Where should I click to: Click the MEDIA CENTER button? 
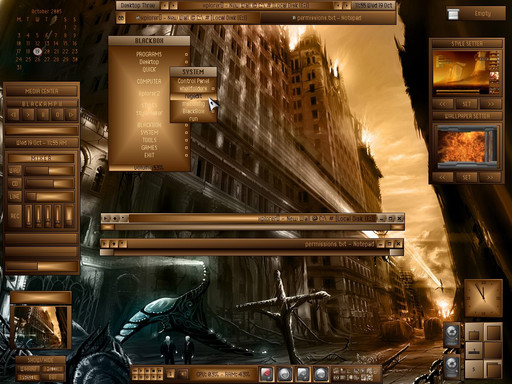[x=42, y=91]
